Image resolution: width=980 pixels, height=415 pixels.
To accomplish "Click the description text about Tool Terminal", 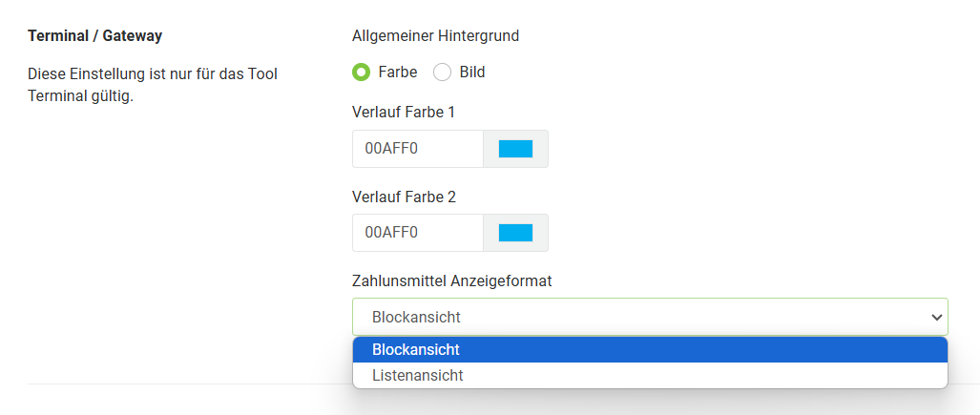I will (153, 86).
